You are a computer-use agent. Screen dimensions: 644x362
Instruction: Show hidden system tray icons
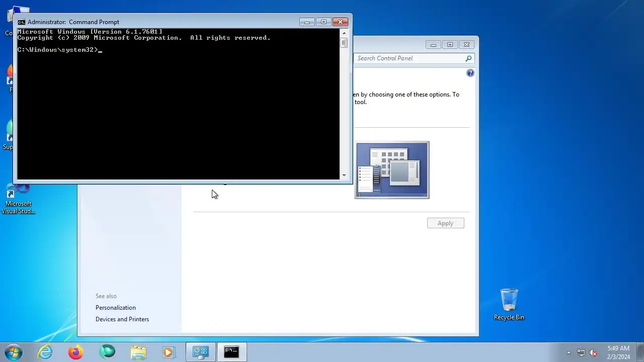coord(569,352)
